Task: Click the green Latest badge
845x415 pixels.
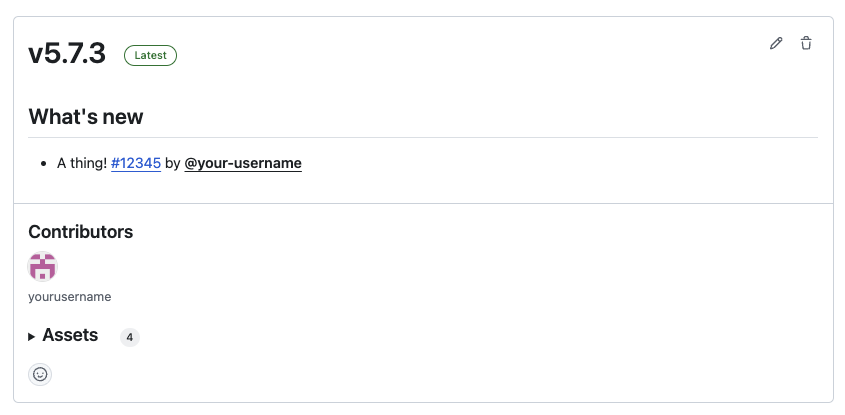Action: 150,56
